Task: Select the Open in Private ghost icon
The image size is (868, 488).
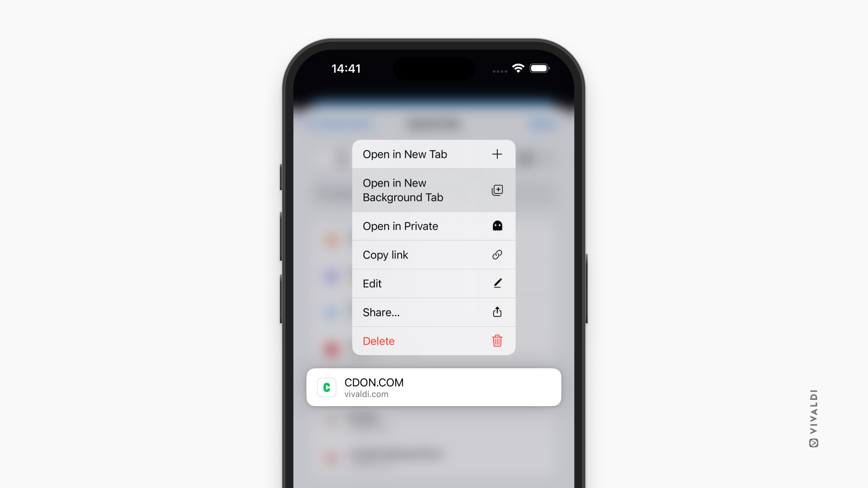Action: (497, 226)
